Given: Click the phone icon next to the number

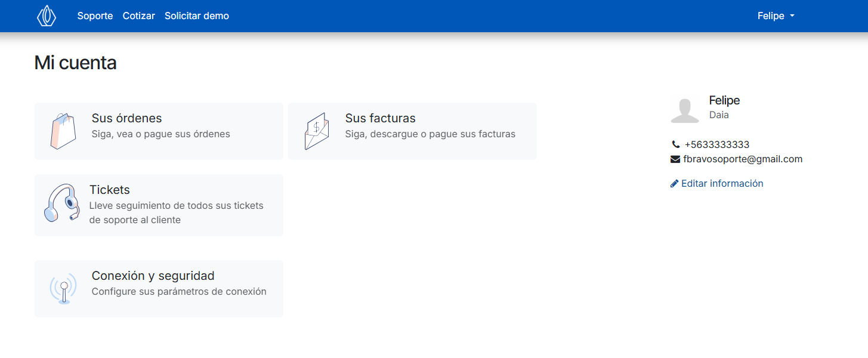Looking at the screenshot, I should point(675,144).
